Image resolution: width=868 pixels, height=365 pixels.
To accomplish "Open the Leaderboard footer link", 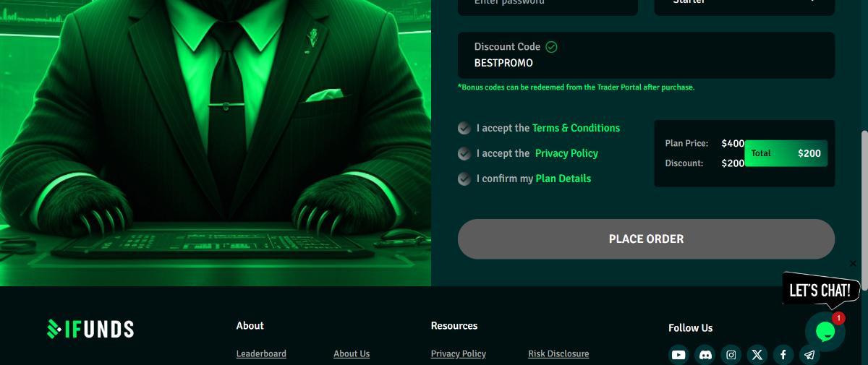I will (x=261, y=353).
